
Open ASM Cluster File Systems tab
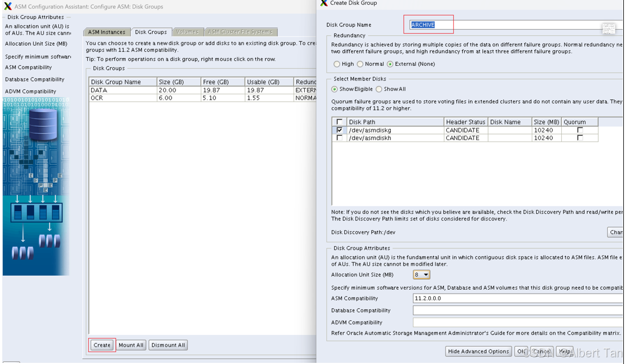(x=240, y=32)
